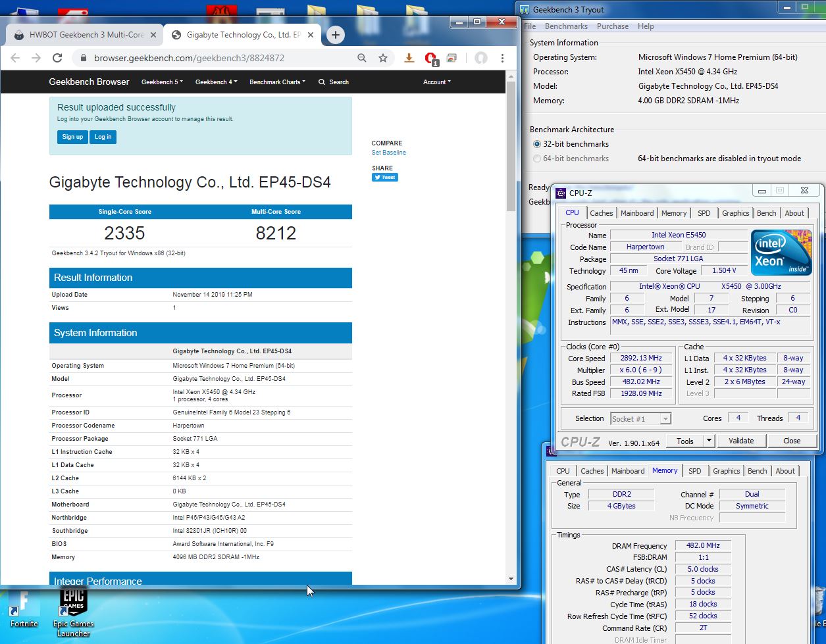Click the Multi-Core Score value 8212
This screenshot has height=644, width=826.
(276, 233)
